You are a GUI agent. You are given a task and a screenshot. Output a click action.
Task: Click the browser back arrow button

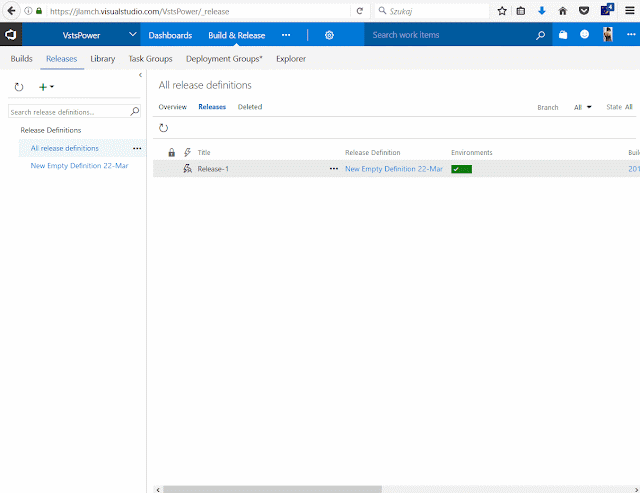11,11
